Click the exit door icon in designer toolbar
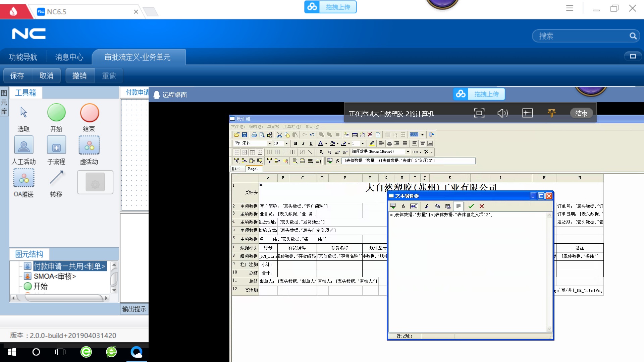The image size is (644, 362). point(431,135)
